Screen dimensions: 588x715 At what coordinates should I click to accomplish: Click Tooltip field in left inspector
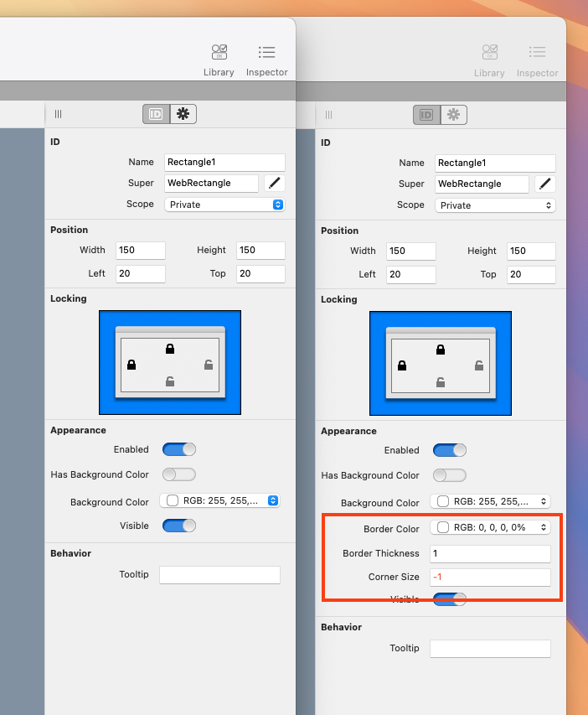point(219,574)
